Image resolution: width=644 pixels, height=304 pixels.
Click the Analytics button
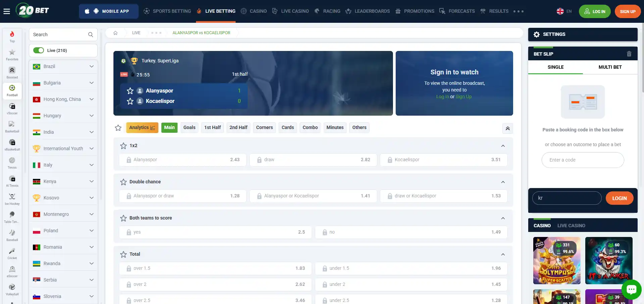tap(142, 127)
